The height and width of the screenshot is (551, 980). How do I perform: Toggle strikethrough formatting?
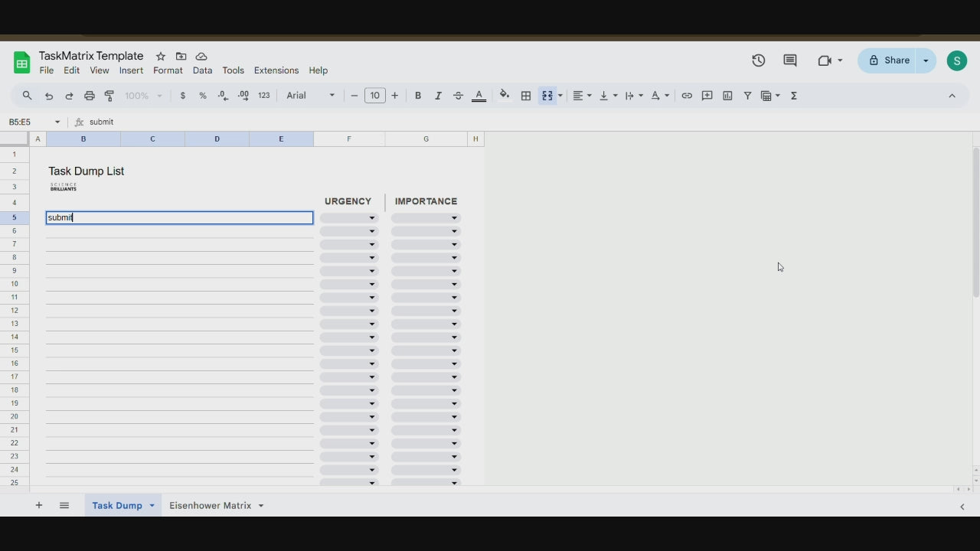(x=458, y=96)
